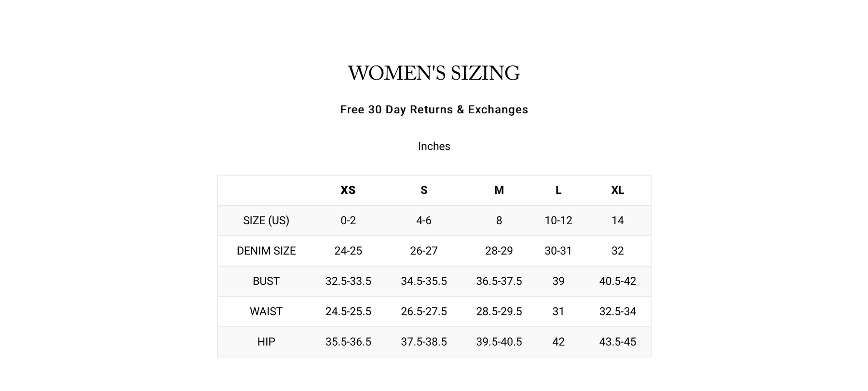The width and height of the screenshot is (868, 391).
Task: Click Free 30 Day Returns & Exchanges text
Action: (x=434, y=110)
